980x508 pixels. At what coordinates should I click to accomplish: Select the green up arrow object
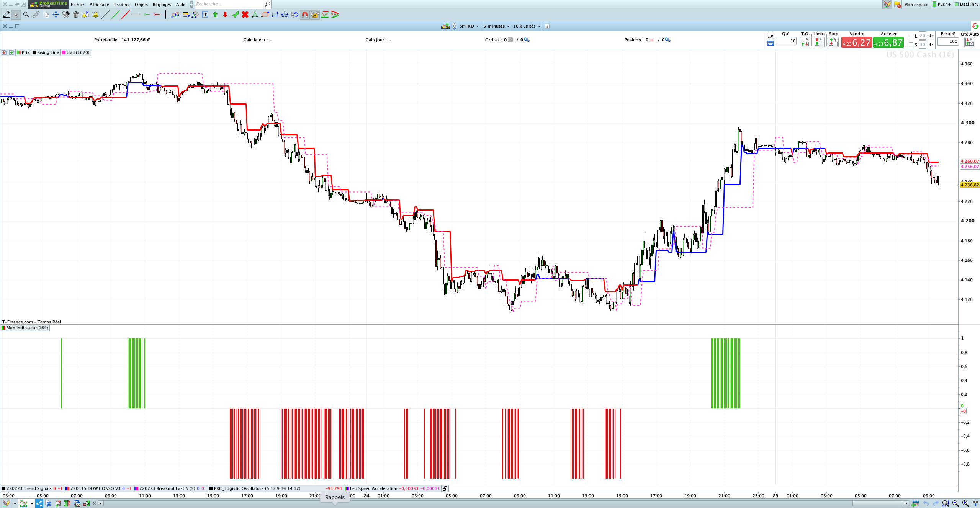(215, 15)
